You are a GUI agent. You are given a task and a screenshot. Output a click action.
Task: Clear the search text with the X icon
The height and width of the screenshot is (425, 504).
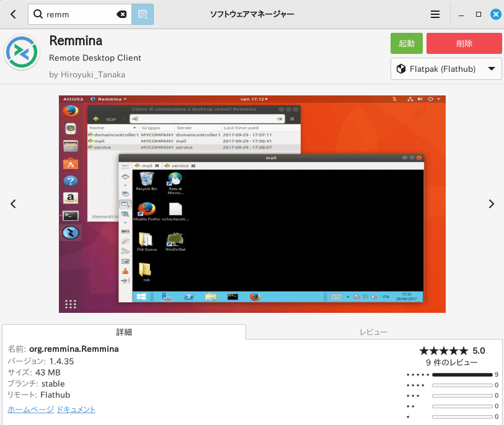(x=122, y=14)
